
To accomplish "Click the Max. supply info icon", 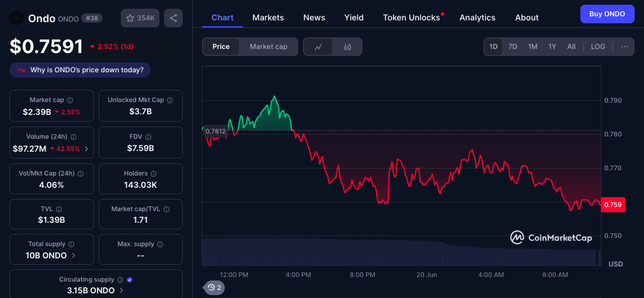I will click(x=160, y=244).
